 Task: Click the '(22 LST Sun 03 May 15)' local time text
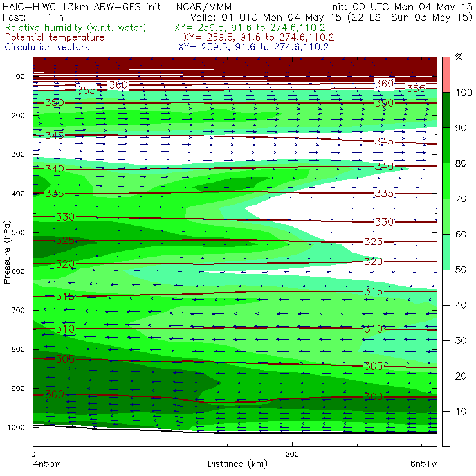point(410,17)
